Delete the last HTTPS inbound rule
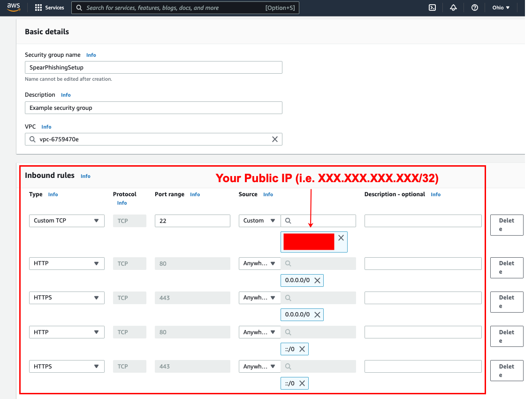532x399 pixels. (x=506, y=370)
